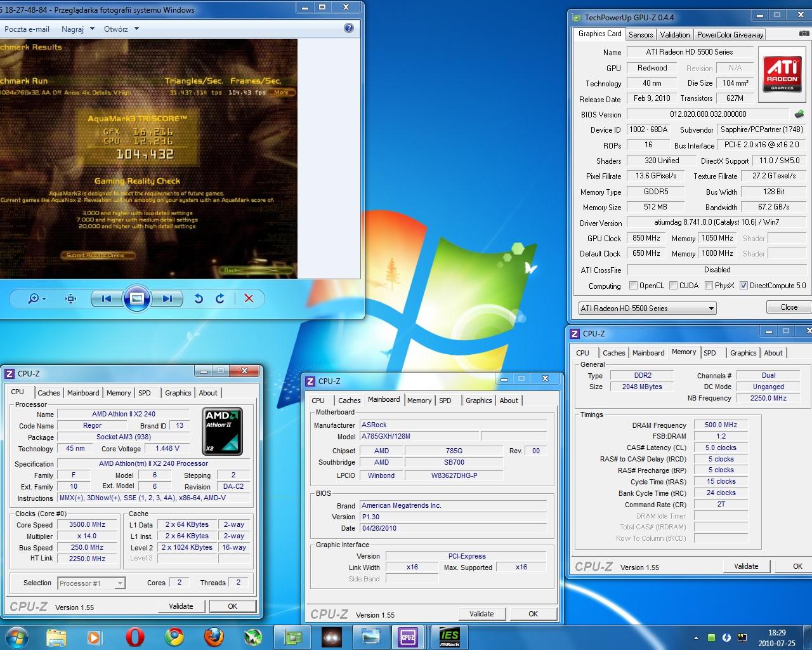This screenshot has height=650, width=812.
Task: Click Validate in CPU-Z memory window
Action: [746, 566]
